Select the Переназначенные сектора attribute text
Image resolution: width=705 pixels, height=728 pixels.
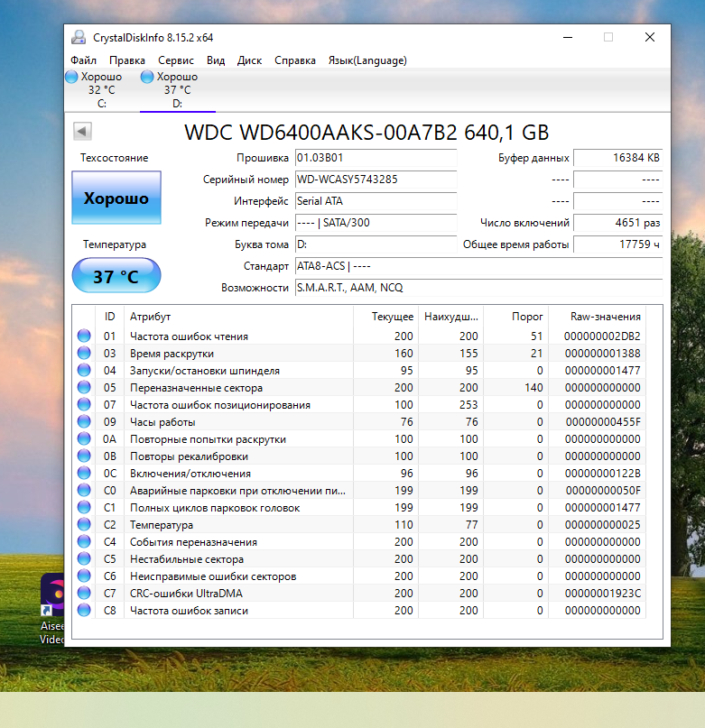pos(196,388)
